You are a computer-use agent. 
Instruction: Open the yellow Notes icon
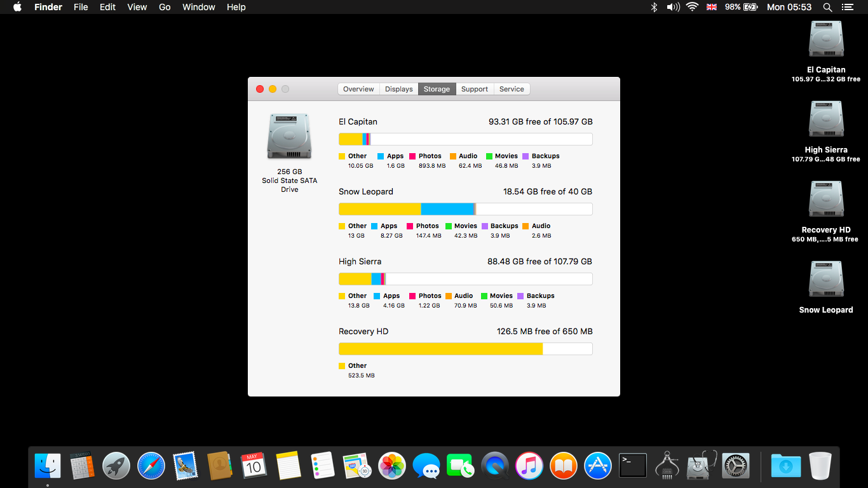click(288, 466)
